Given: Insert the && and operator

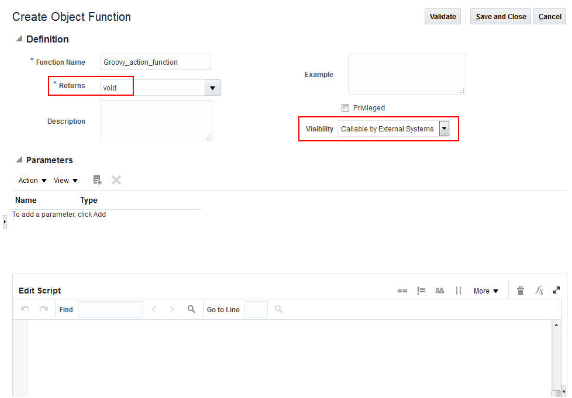Looking at the screenshot, I should [x=440, y=291].
